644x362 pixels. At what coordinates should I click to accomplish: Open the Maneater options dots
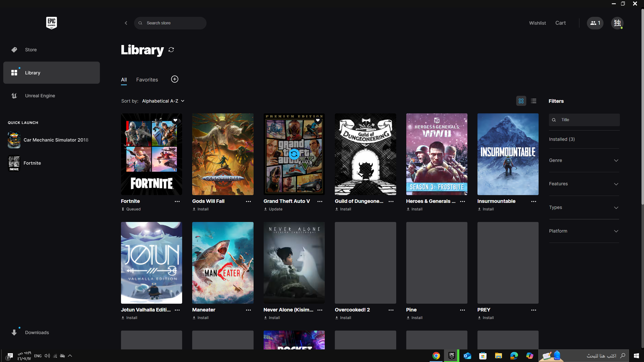point(248,310)
